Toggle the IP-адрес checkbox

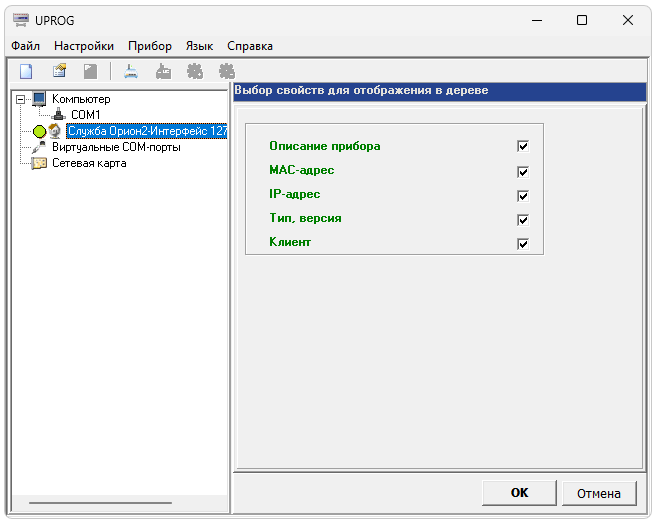coord(523,196)
